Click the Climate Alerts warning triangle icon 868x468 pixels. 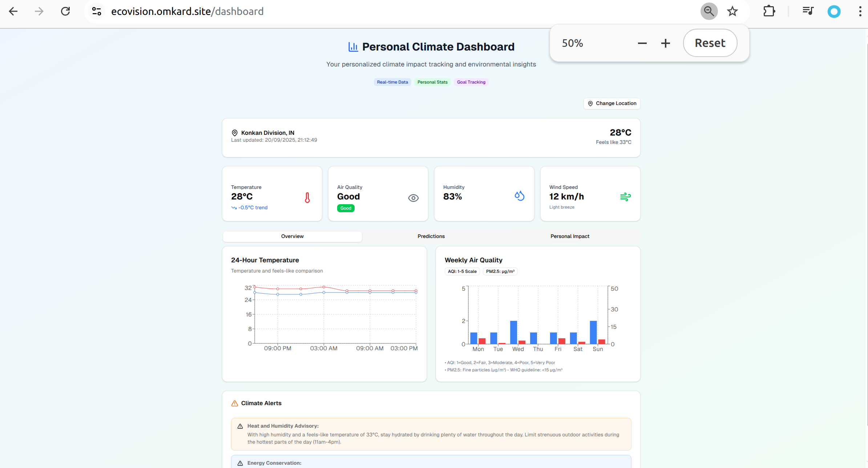tap(235, 403)
